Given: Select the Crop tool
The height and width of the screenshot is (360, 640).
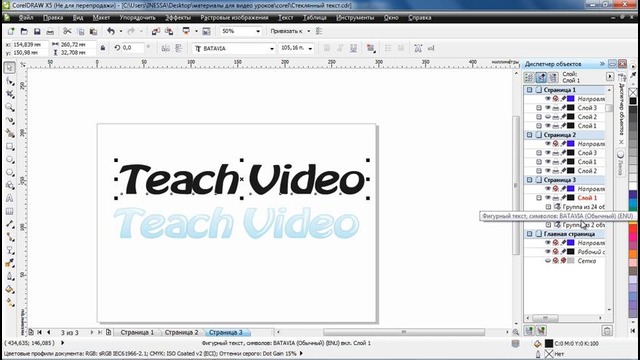Looking at the screenshot, I should tap(10, 94).
